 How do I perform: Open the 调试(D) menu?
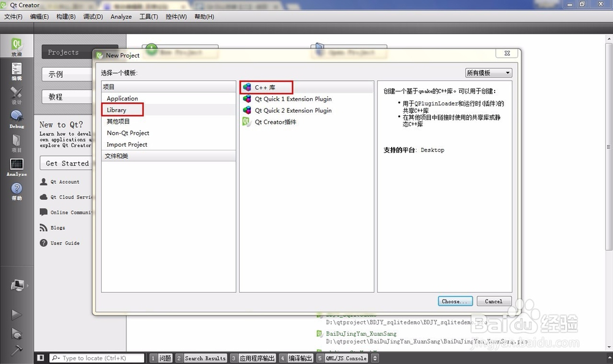(93, 17)
